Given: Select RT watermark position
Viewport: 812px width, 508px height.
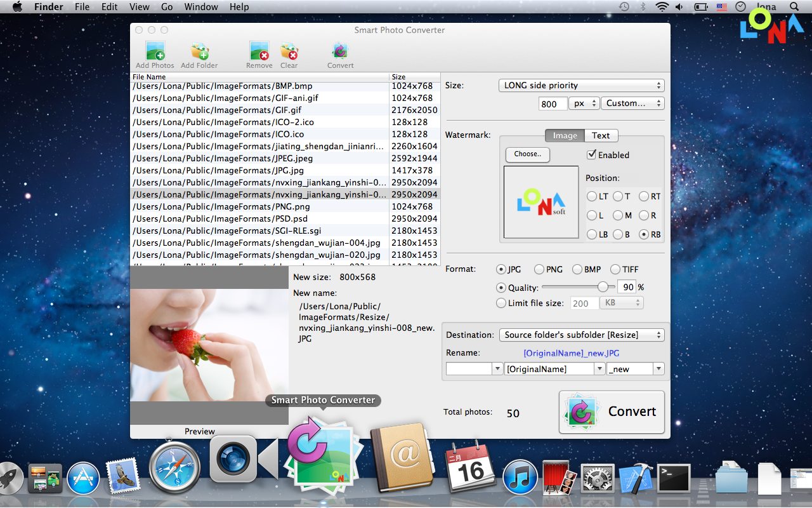Looking at the screenshot, I should [x=644, y=197].
